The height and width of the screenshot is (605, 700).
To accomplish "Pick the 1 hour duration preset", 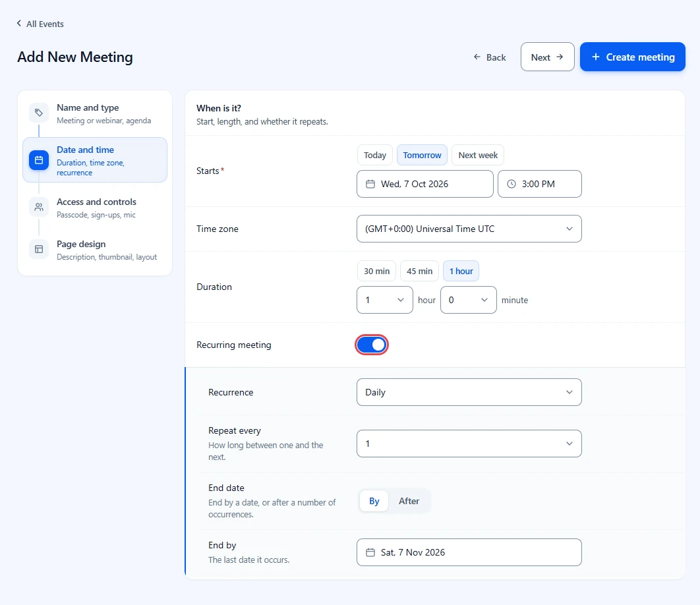I will (461, 271).
